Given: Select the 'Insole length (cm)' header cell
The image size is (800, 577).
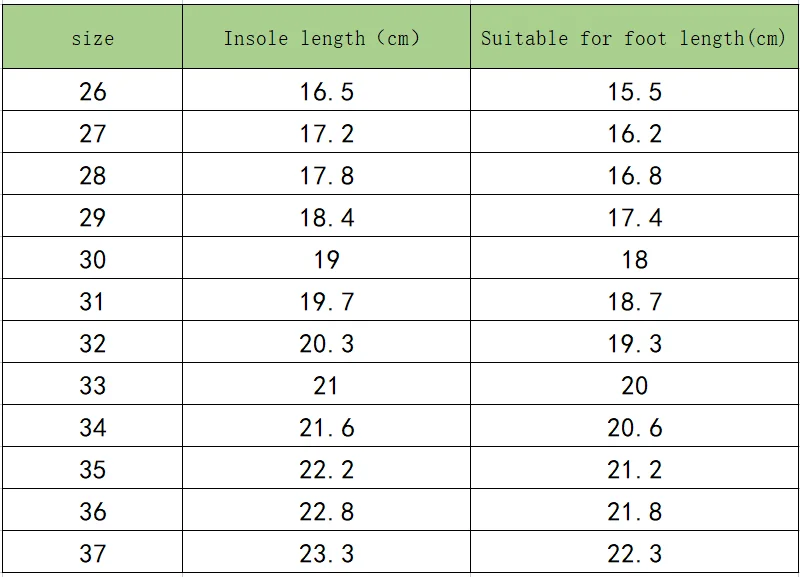Looking at the screenshot, I should (x=326, y=39).
